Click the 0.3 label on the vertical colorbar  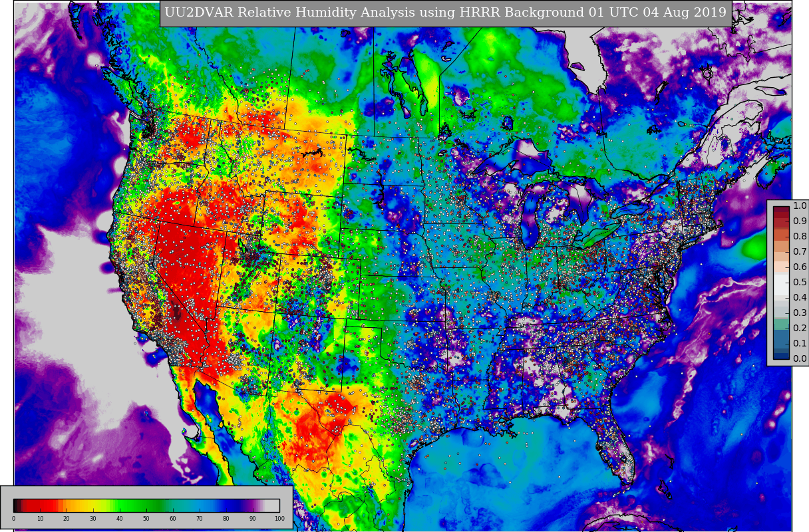[x=800, y=313]
